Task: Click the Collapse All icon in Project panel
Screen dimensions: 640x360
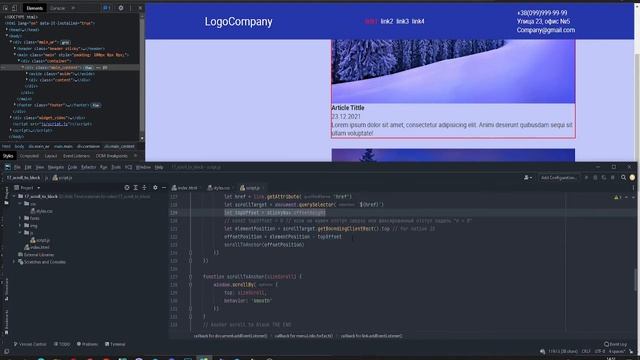Action: (144, 188)
